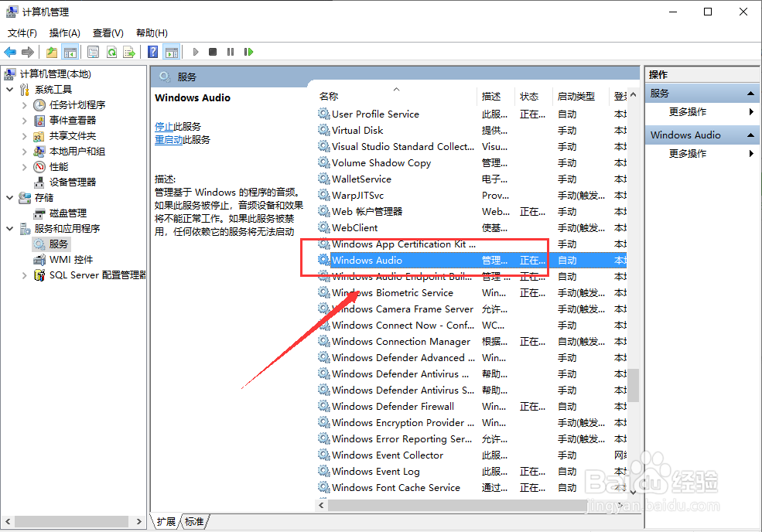The width and height of the screenshot is (762, 532).
Task: Click the 停止 this service link
Action: point(164,127)
